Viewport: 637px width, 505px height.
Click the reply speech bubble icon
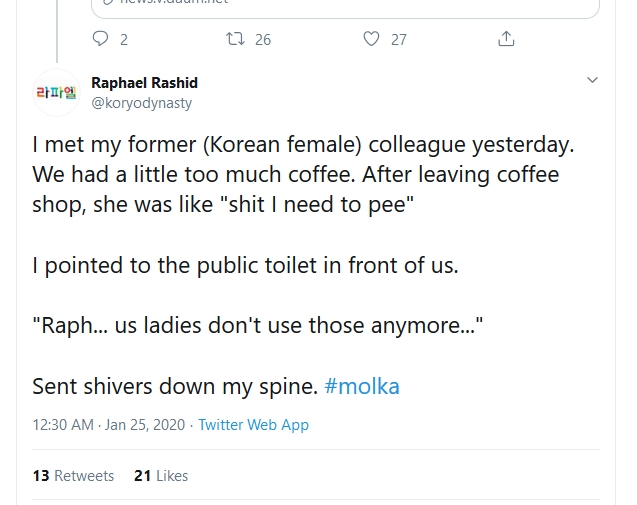pyautogui.click(x=100, y=39)
